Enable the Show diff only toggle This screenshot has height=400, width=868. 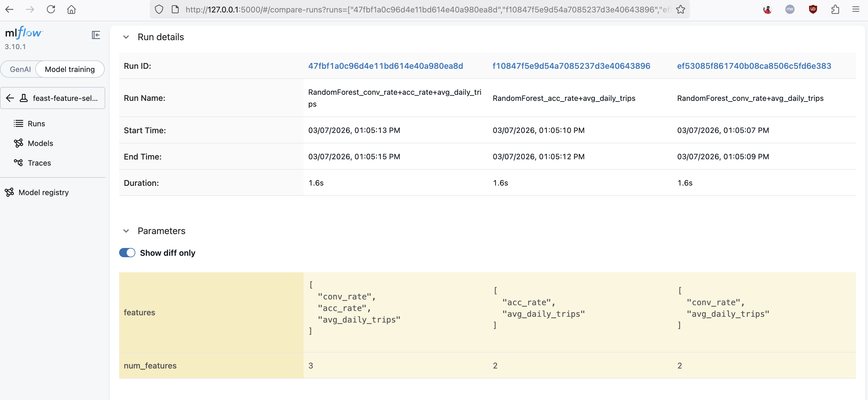point(127,253)
